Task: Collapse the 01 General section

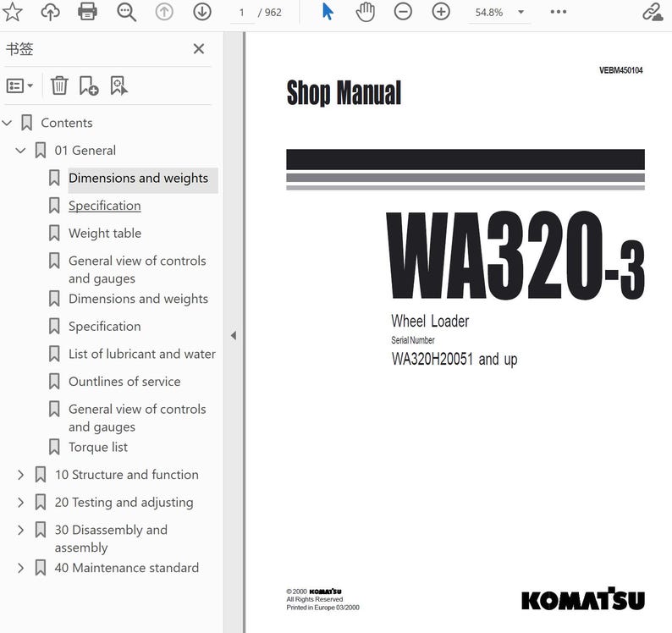Action: 20,151
